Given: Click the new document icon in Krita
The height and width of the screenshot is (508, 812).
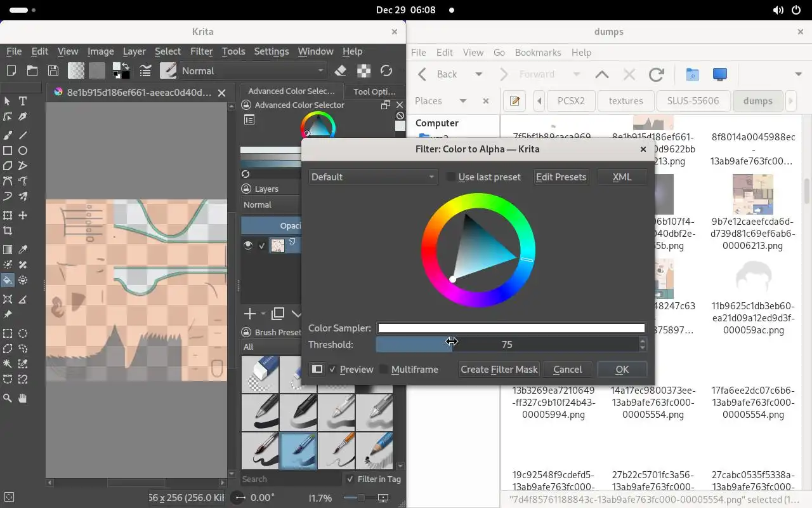Looking at the screenshot, I should [11, 70].
